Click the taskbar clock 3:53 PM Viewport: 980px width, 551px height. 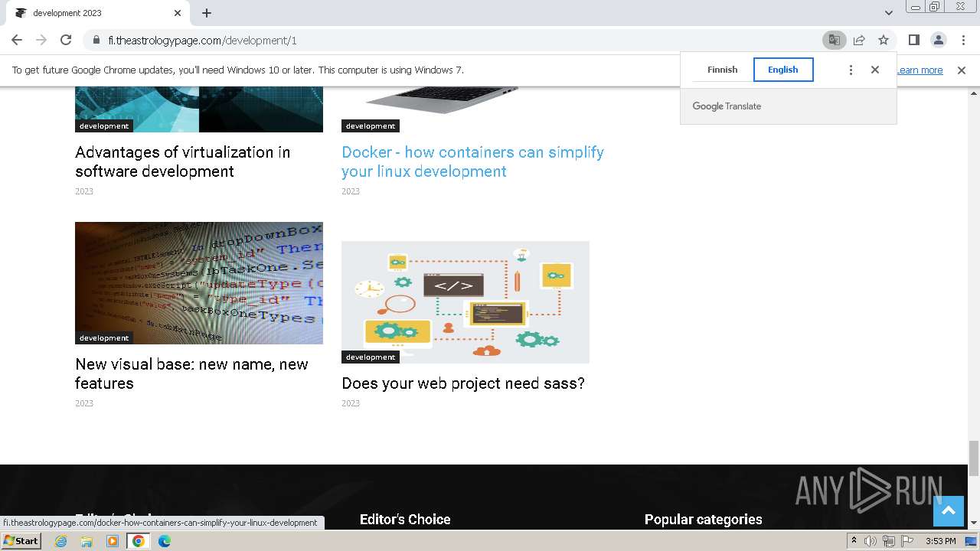[x=940, y=541]
